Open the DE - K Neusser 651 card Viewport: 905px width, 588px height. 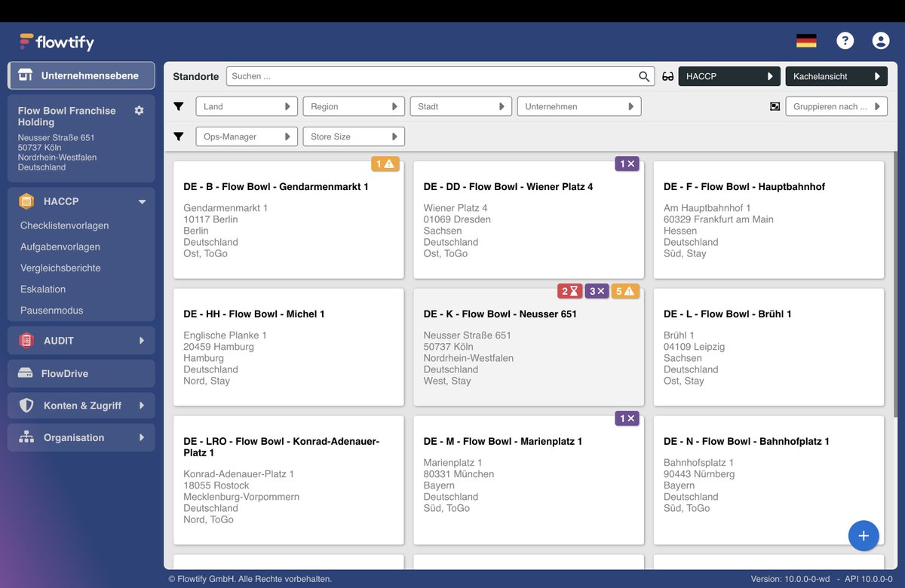(x=529, y=347)
